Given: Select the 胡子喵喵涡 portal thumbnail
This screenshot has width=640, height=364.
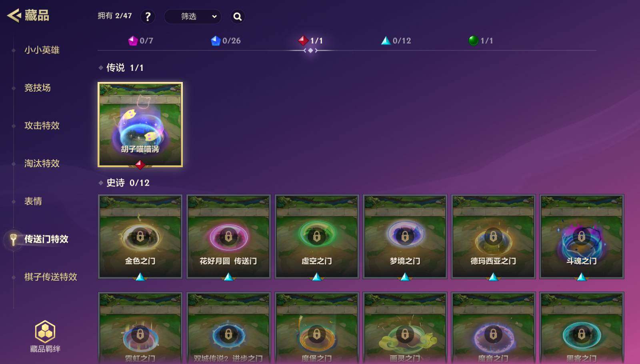Looking at the screenshot, I should click(x=140, y=124).
